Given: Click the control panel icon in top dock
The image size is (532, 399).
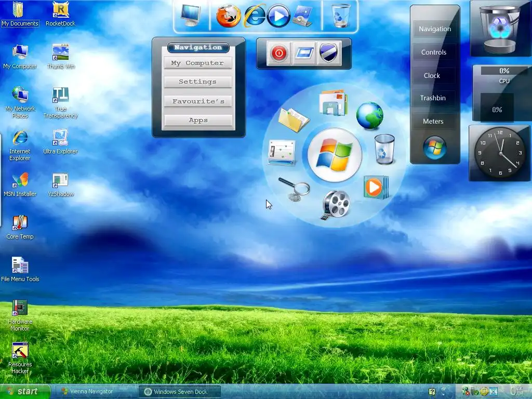Looking at the screenshot, I should coord(303,16).
